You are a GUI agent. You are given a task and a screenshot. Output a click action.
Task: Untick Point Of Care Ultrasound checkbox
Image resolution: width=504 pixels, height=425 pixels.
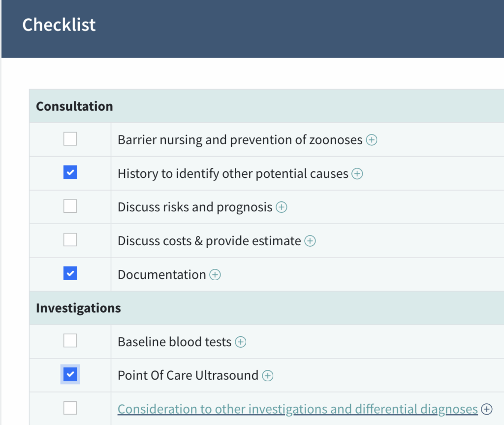click(70, 374)
